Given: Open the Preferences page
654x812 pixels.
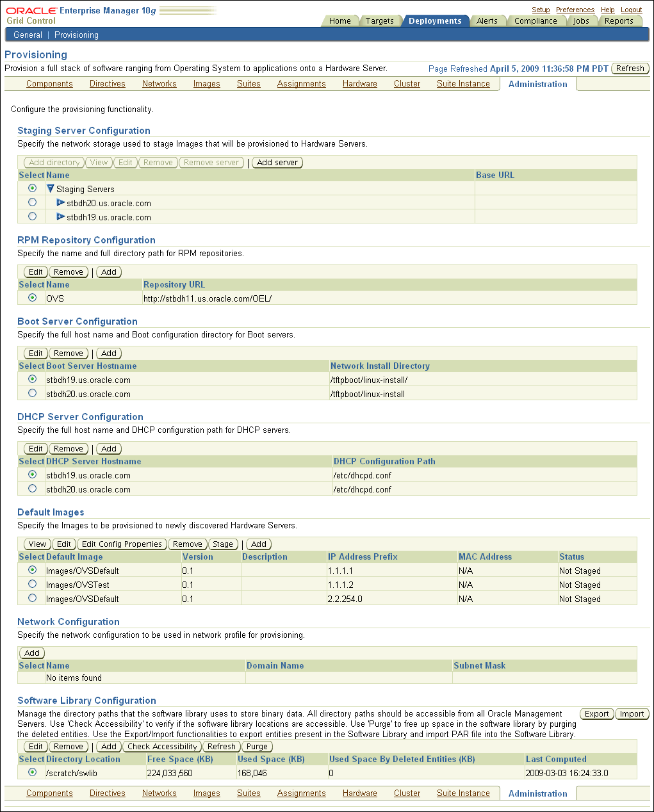Looking at the screenshot, I should tap(575, 9).
